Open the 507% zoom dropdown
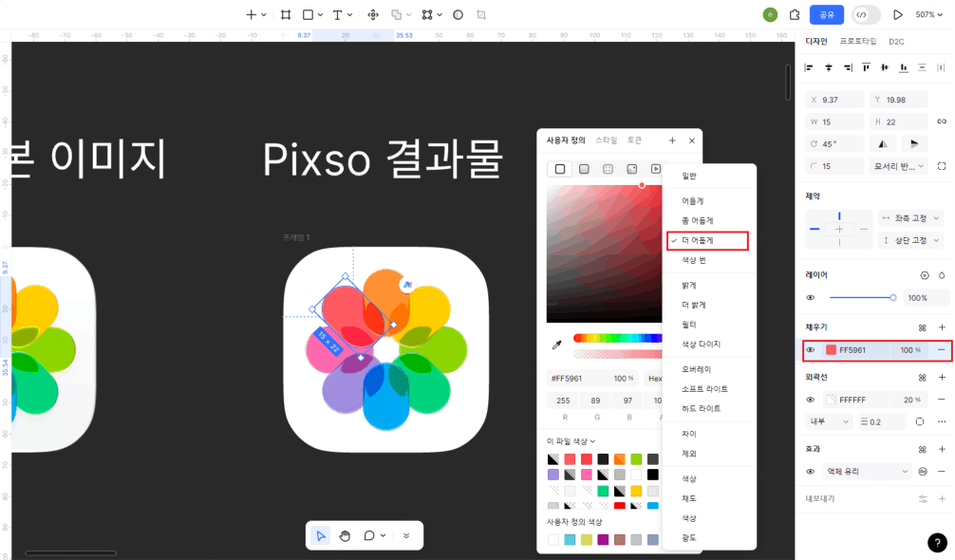The width and height of the screenshot is (955, 560). [928, 14]
